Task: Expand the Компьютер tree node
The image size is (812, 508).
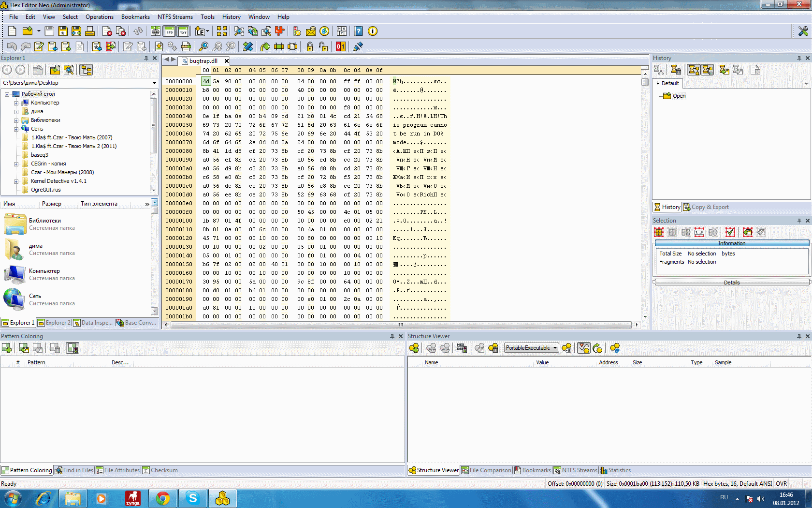Action: coord(16,103)
